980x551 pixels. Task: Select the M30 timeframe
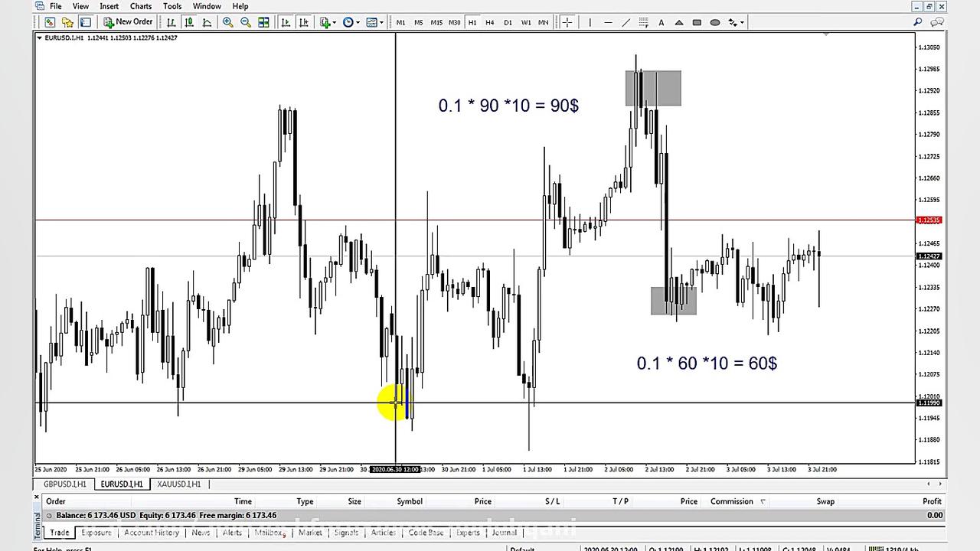[x=454, y=22]
